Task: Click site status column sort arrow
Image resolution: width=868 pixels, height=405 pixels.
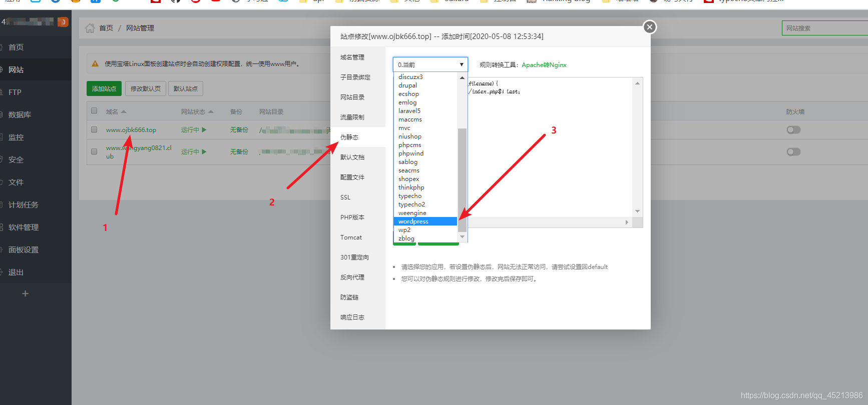Action: coord(211,111)
